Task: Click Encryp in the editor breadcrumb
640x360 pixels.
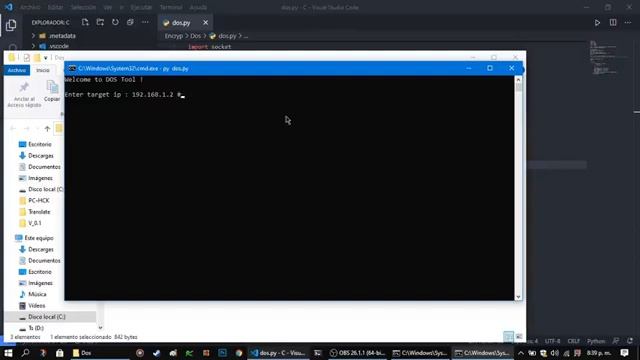Action: point(174,36)
